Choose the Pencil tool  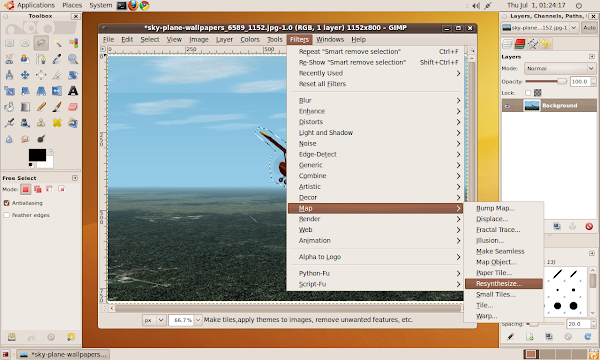pyautogui.click(x=41, y=107)
